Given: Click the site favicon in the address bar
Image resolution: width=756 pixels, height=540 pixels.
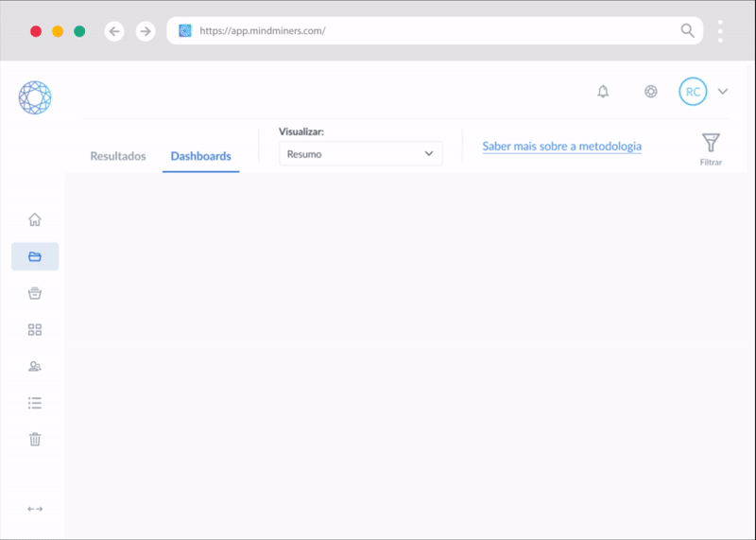Looking at the screenshot, I should [185, 31].
